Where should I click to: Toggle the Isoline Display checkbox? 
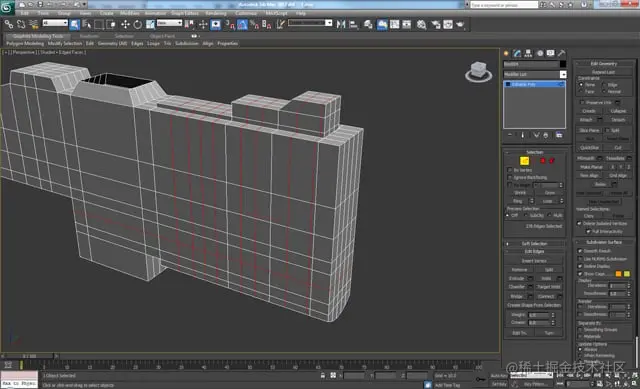click(x=580, y=266)
